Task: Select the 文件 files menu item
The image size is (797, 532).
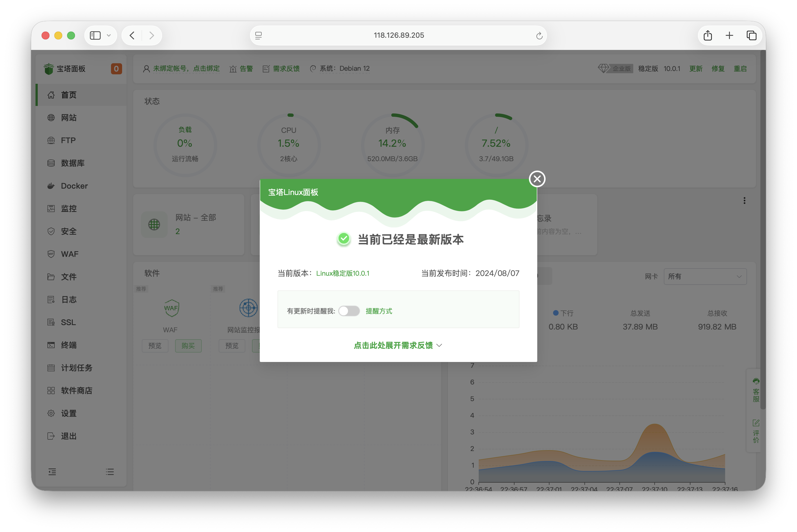Action: [69, 277]
